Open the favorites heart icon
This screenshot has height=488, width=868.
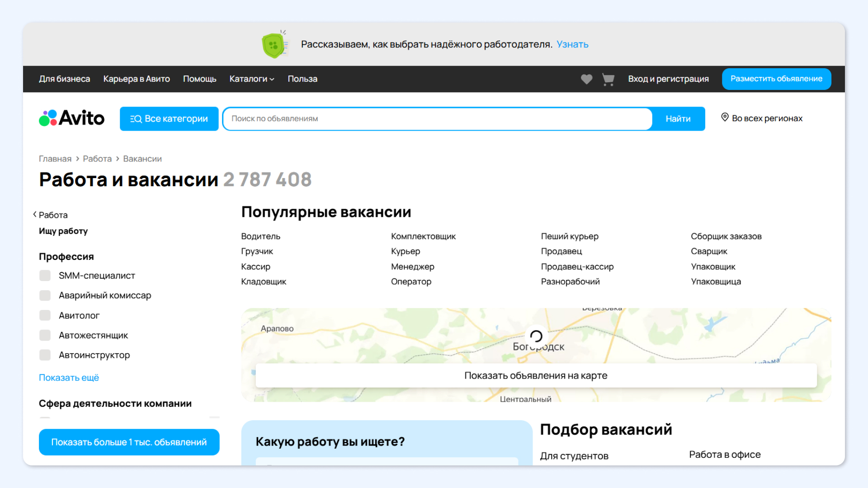(x=586, y=79)
